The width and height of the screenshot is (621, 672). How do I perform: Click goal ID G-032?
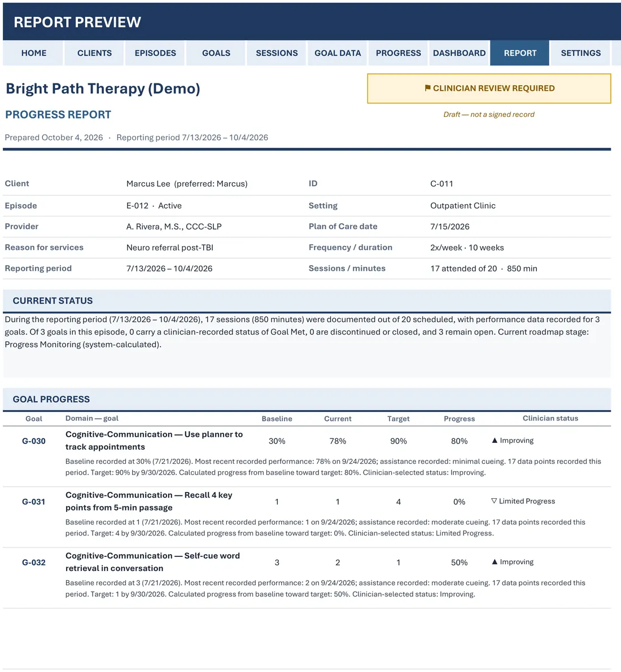(34, 563)
